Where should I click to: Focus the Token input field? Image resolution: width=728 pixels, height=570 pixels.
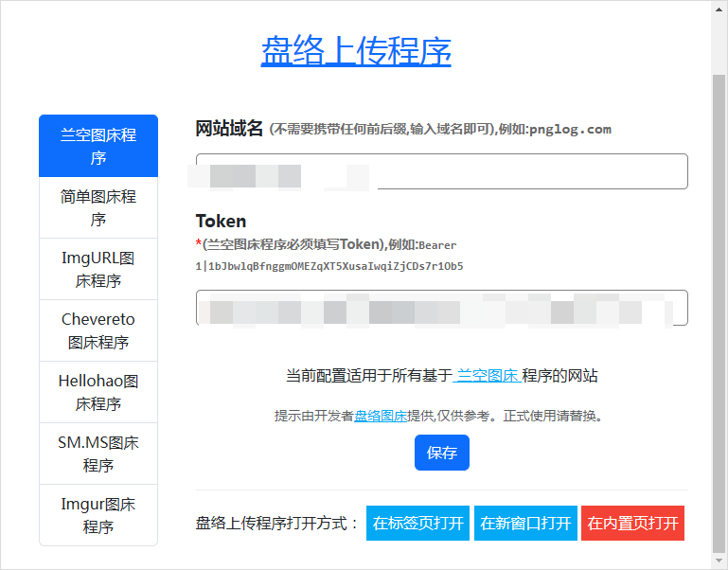pos(441,308)
